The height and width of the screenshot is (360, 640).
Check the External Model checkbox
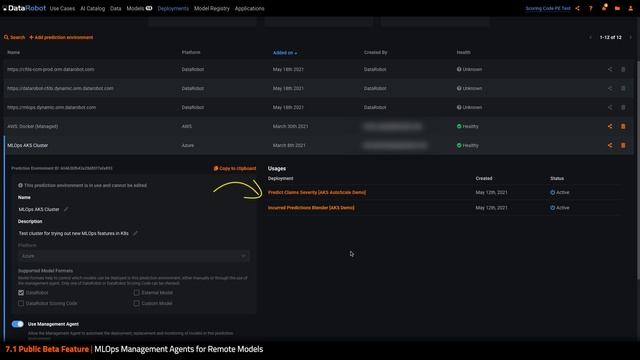137,293
